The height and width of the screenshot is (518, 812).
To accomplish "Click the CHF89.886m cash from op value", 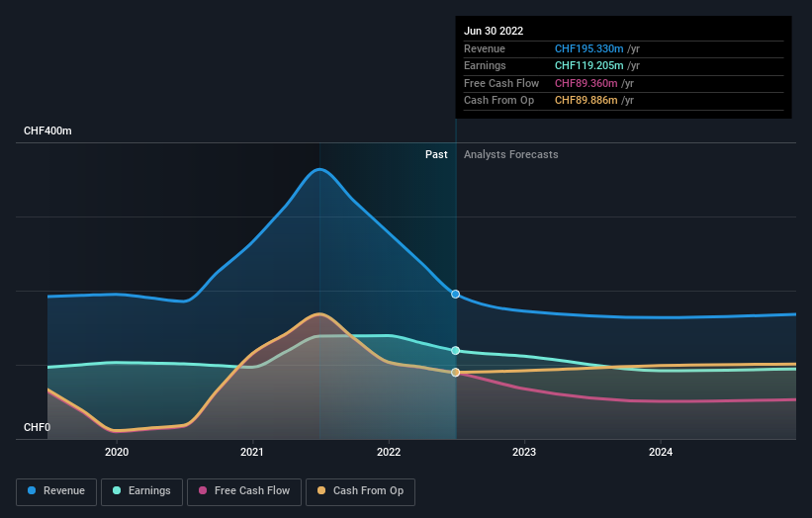I will [586, 101].
